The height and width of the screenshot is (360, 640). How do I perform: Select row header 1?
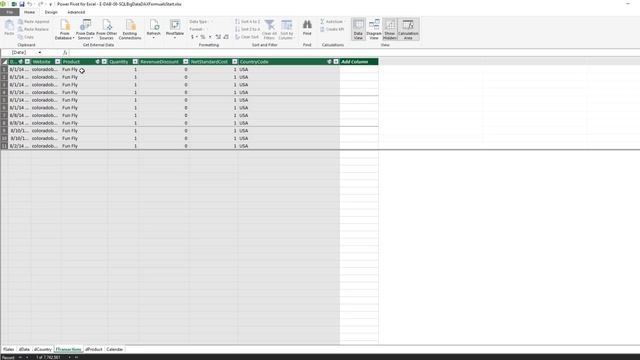click(4, 69)
